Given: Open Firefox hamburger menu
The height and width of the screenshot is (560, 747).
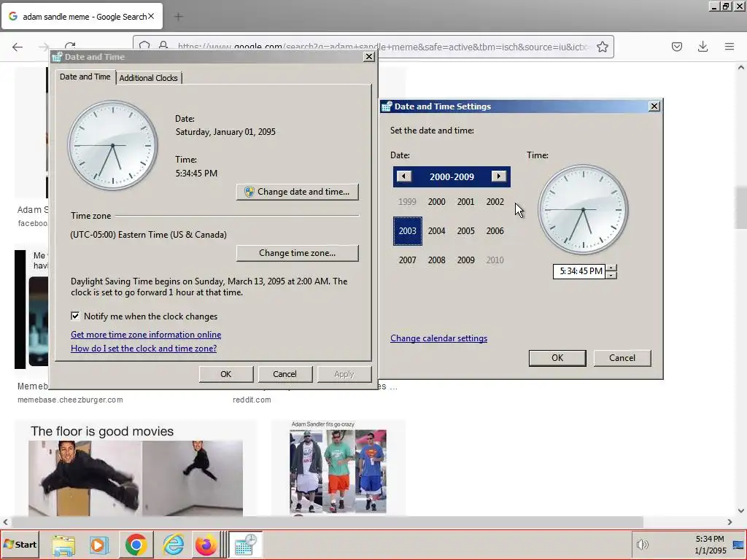Looking at the screenshot, I should tap(729, 47).
